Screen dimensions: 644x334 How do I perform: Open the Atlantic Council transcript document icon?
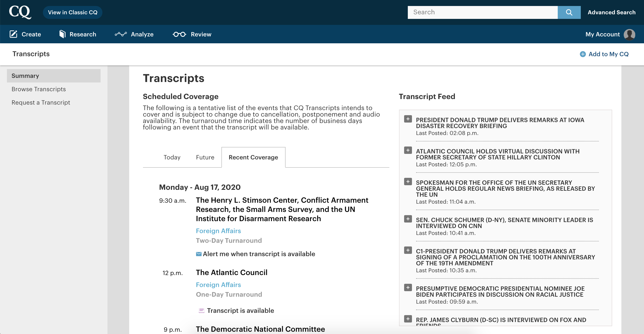[x=201, y=311]
